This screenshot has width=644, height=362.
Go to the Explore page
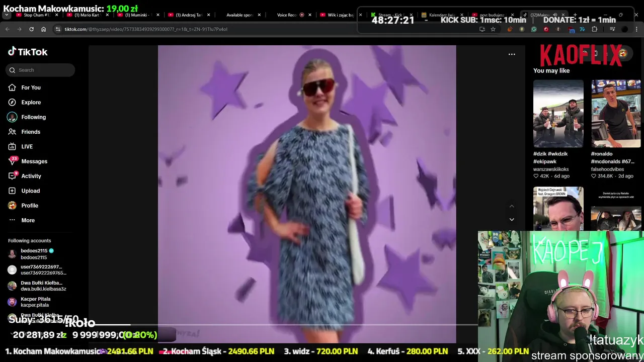pyautogui.click(x=31, y=102)
